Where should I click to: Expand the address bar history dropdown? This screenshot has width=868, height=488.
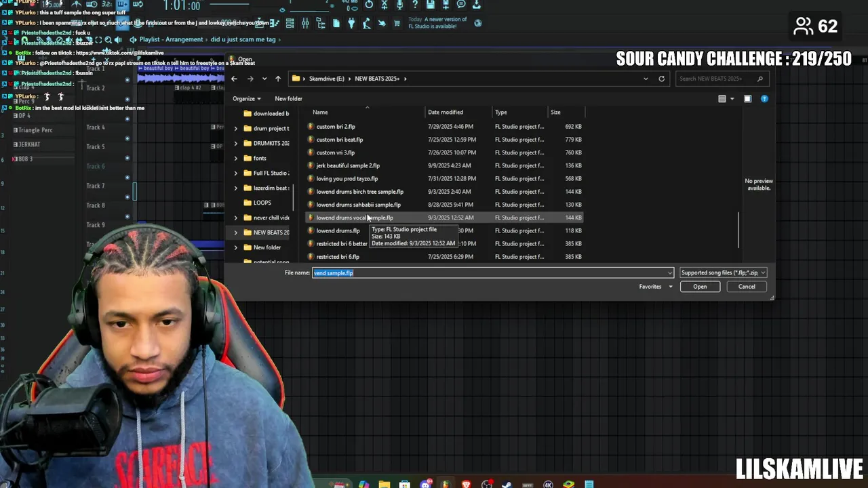pos(646,79)
